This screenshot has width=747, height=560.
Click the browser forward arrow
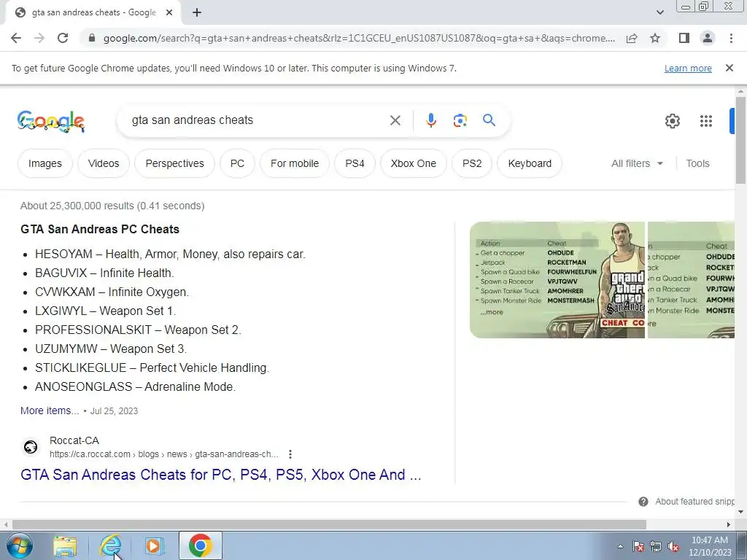click(x=39, y=38)
